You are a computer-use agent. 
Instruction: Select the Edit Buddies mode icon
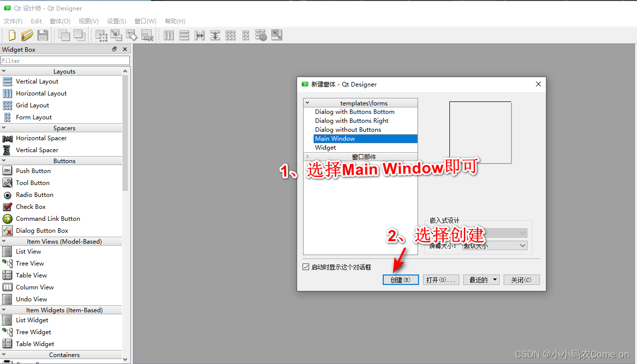point(132,35)
